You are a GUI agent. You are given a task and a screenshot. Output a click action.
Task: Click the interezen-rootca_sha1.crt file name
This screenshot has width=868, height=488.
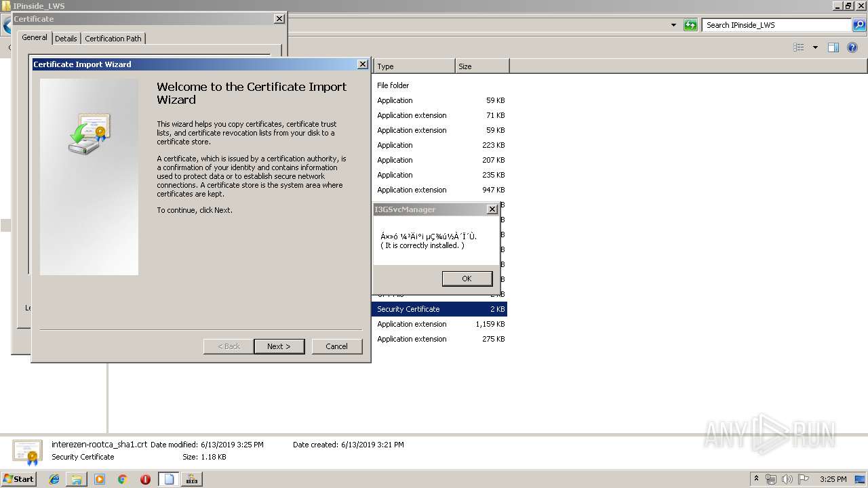coord(99,445)
